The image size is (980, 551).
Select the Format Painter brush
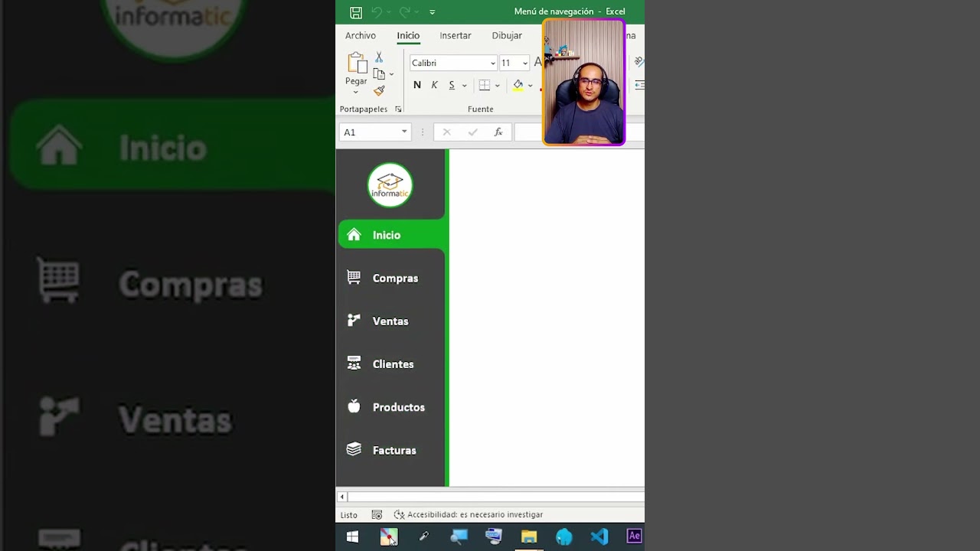tap(379, 90)
